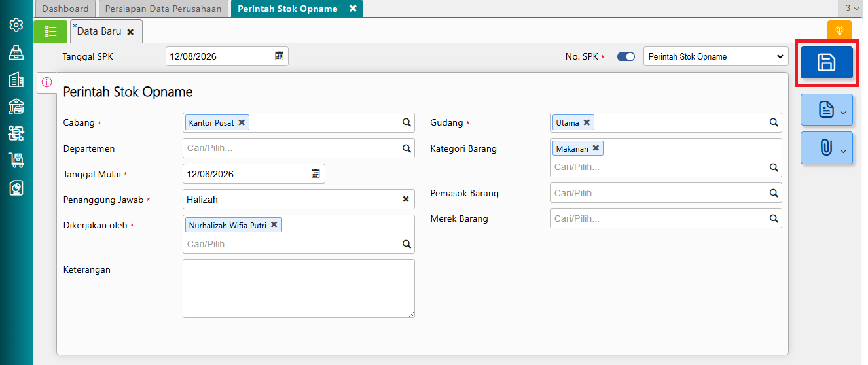Viewport: 868px width, 365px height.
Task: Remove the Nurhalizah Wifia Putri tag
Action: pyautogui.click(x=274, y=225)
